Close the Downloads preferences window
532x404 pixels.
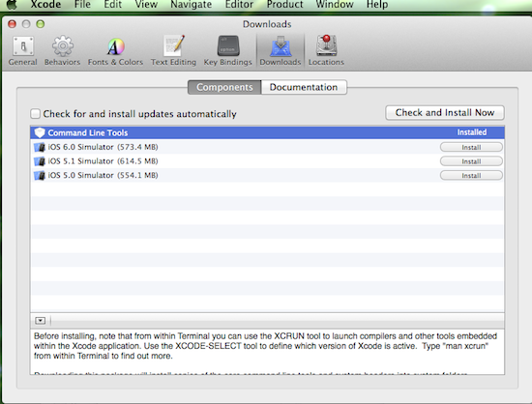coord(13,24)
